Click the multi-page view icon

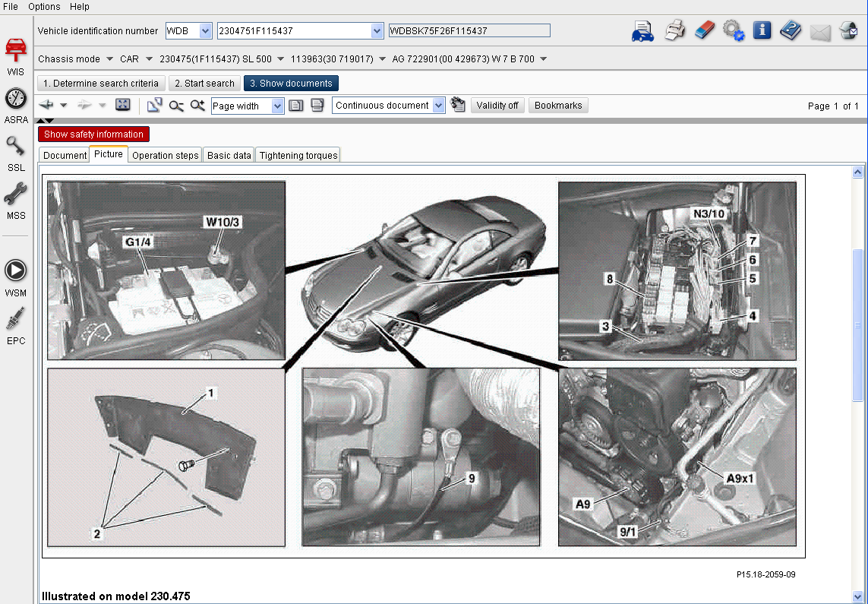point(317,105)
